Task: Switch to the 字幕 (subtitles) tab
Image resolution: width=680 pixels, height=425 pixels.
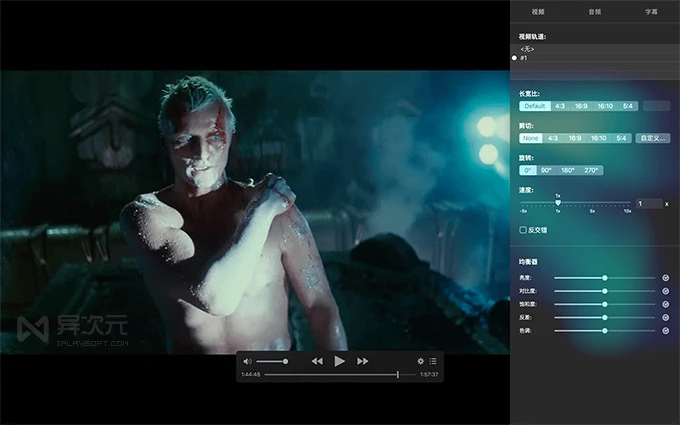Action: (651, 12)
